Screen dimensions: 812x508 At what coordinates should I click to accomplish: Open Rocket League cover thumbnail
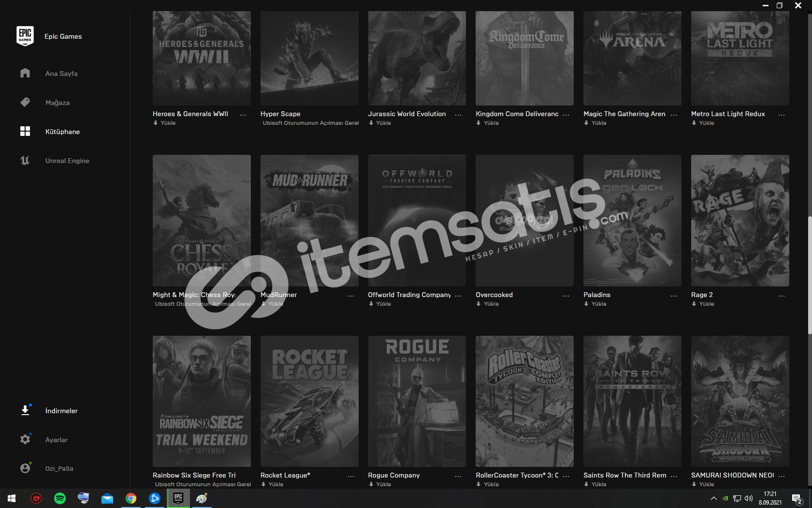click(x=309, y=401)
